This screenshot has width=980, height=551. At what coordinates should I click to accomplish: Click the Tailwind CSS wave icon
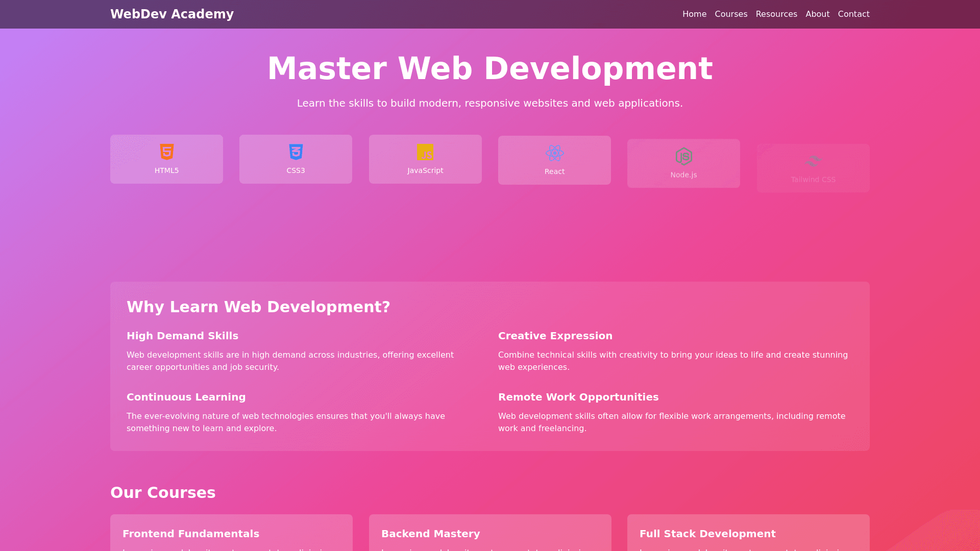[813, 161]
